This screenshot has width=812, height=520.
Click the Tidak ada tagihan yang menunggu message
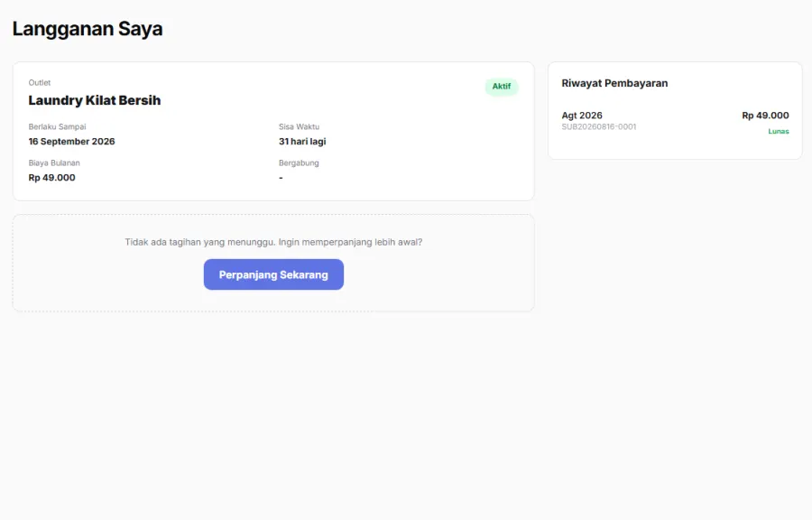tap(273, 242)
